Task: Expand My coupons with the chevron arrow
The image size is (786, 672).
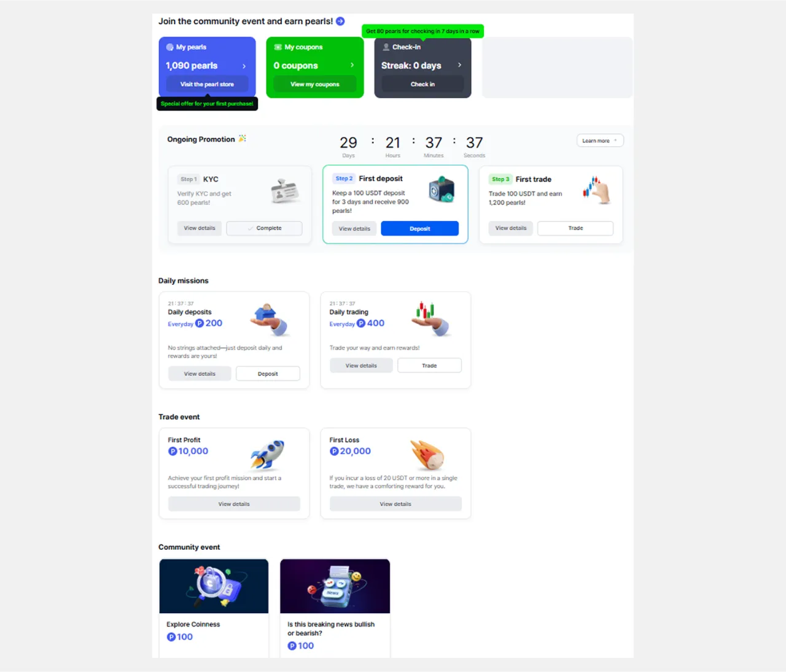Action: click(352, 65)
